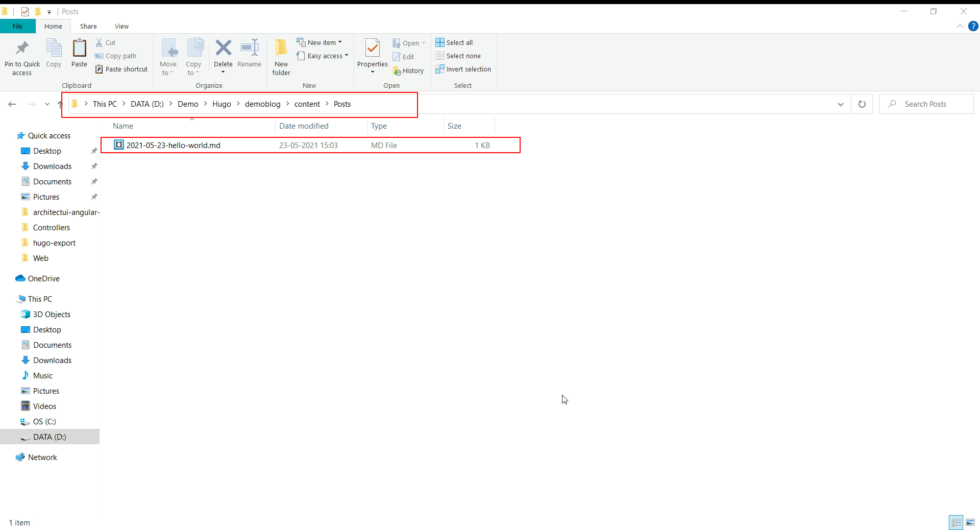This screenshot has height=530, width=980.
Task: Open Web folder in sidebar
Action: (x=40, y=258)
